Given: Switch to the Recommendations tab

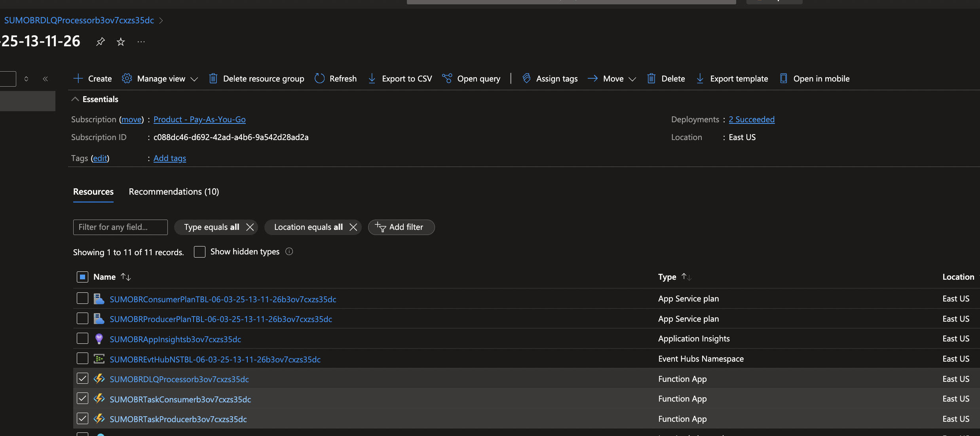Looking at the screenshot, I should tap(174, 191).
